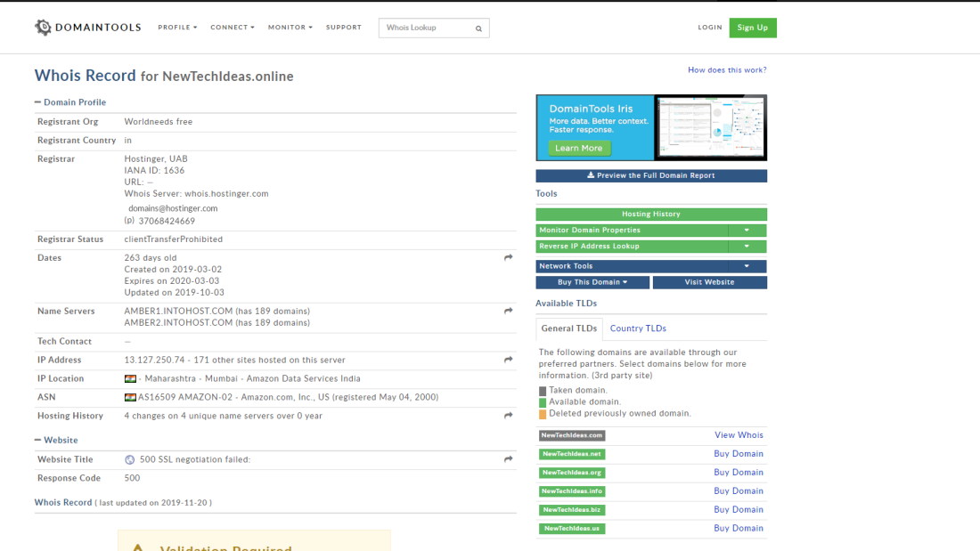The image size is (980, 551).
Task: Select the General TLDs tab
Action: click(x=568, y=328)
